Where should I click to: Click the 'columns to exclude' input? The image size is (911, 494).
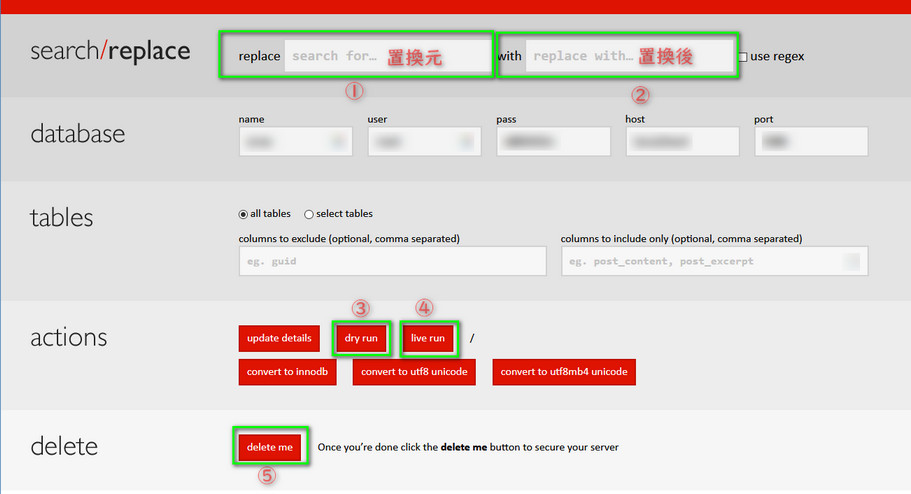click(x=392, y=261)
